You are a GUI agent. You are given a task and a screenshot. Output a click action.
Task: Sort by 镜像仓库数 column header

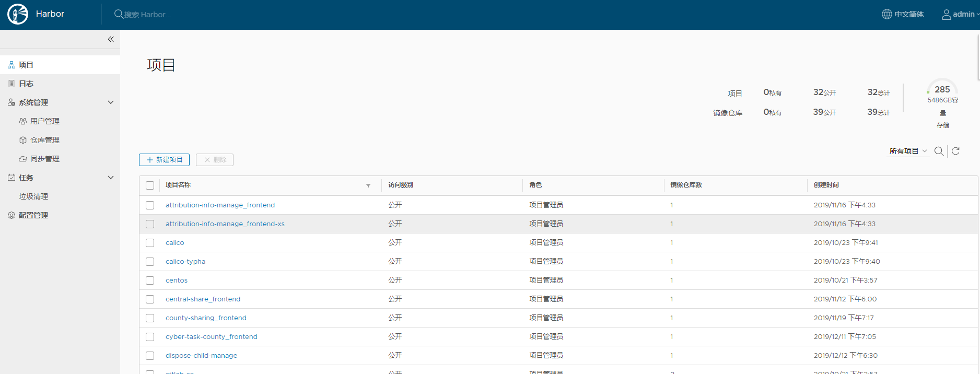686,185
